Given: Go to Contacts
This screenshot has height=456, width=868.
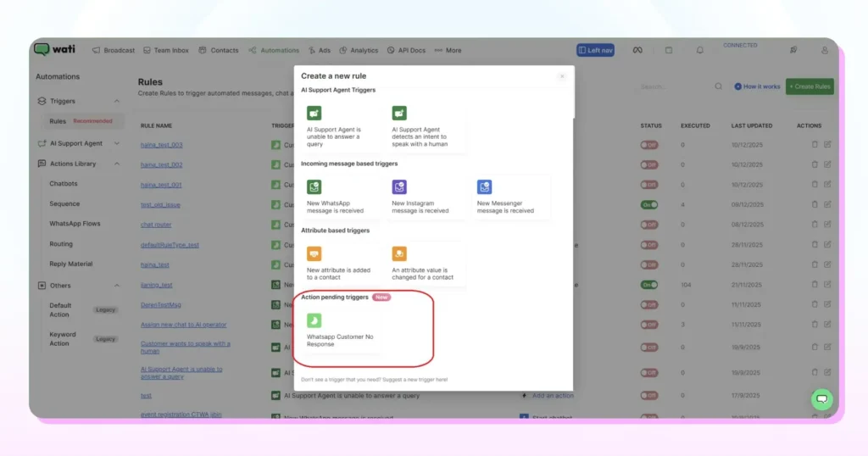Looking at the screenshot, I should [x=219, y=50].
